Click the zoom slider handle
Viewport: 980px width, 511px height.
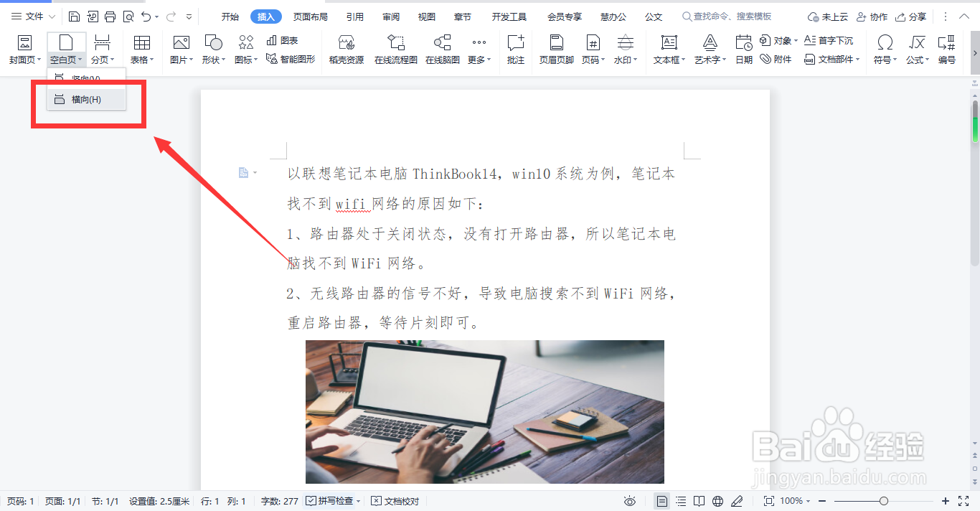(x=884, y=501)
